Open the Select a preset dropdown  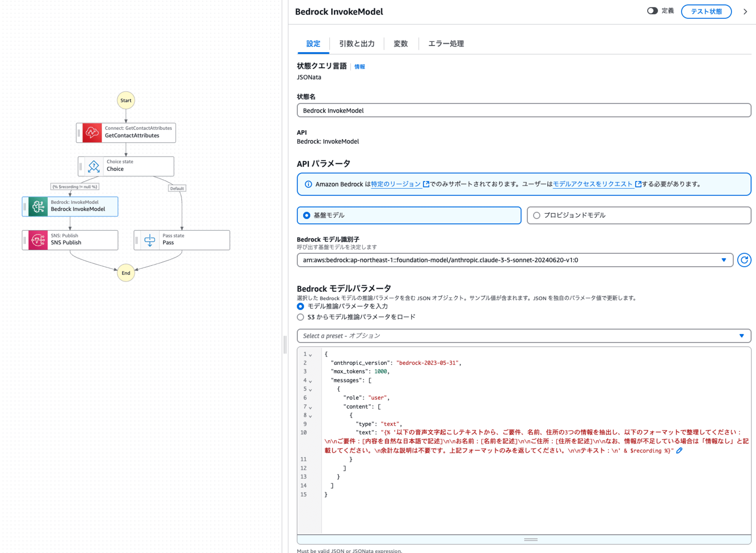524,336
